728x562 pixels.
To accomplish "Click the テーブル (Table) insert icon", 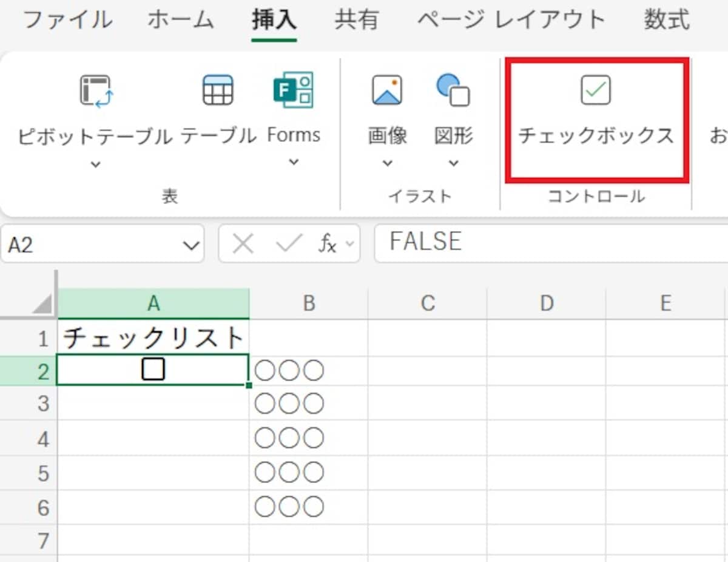I will pos(217,90).
